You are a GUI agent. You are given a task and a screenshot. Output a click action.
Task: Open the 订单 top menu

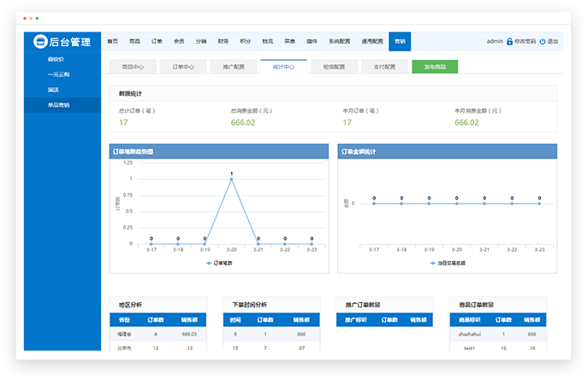point(157,41)
